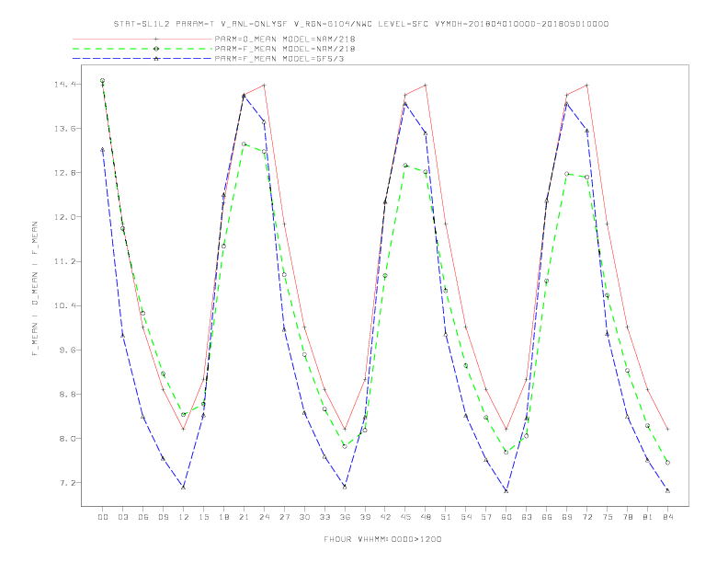728x563 pixels.
Task: Click blue triangle data point at hour 12
Action: 184,488
